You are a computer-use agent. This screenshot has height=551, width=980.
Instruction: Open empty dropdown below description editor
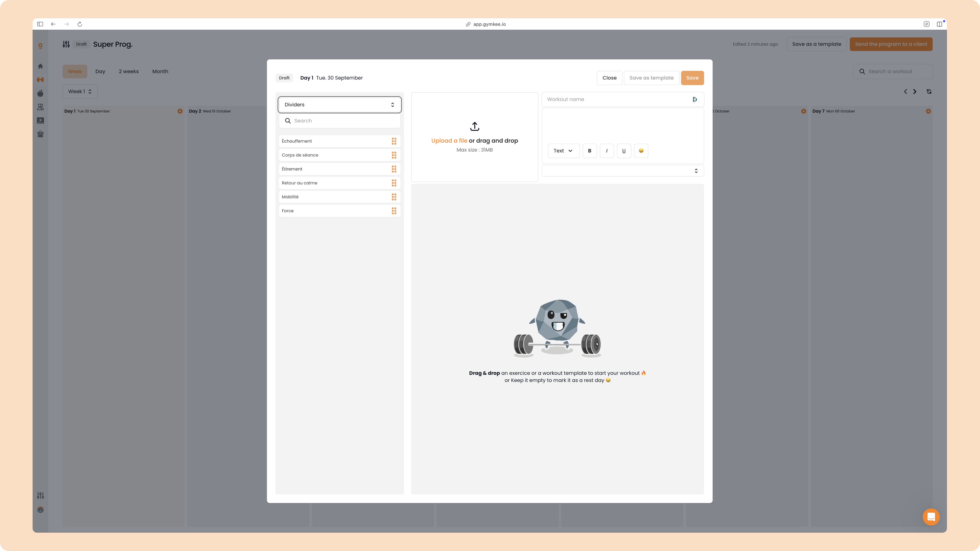coord(623,171)
